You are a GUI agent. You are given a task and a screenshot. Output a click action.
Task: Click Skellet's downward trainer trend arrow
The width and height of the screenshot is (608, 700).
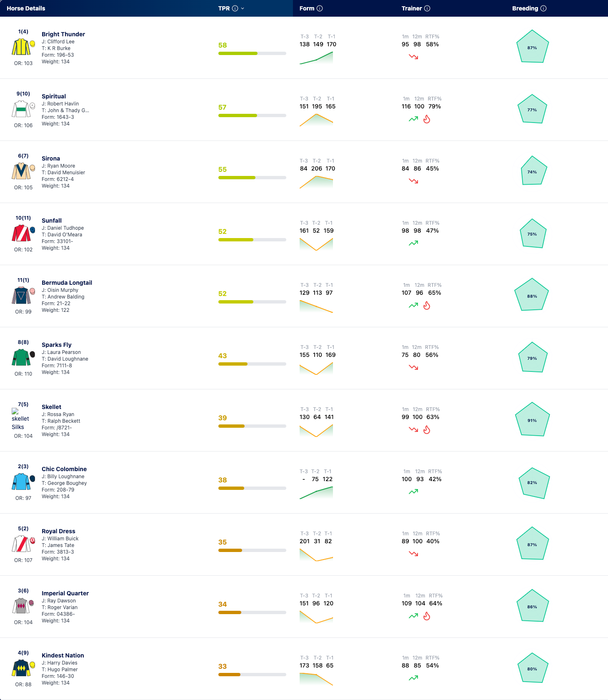click(413, 429)
